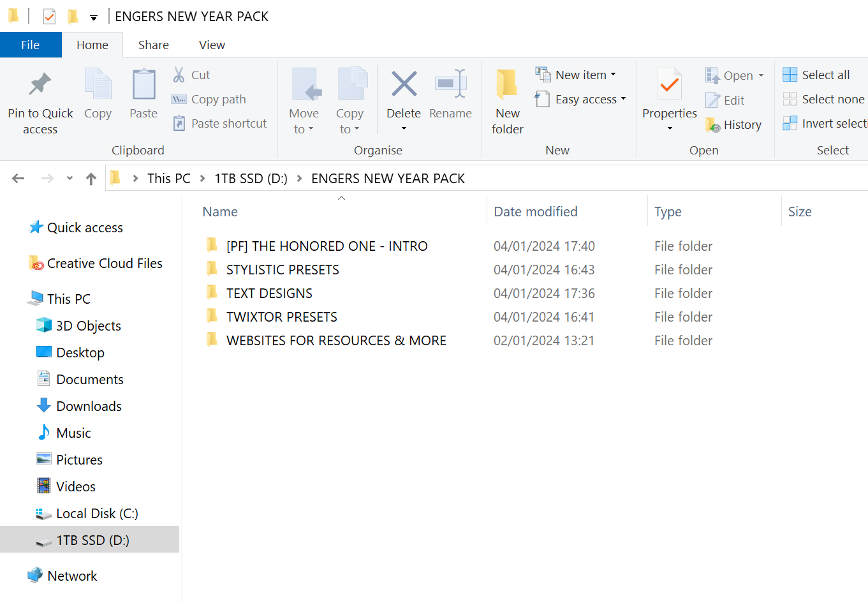Select the TEXT DESIGNS folder
Screen dimensions: 868x603
click(269, 294)
